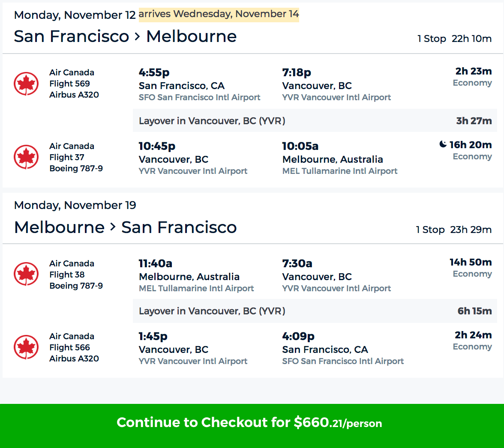Click the Air Canada logo for Flight 37
The width and height of the screenshot is (504, 448).
click(26, 157)
